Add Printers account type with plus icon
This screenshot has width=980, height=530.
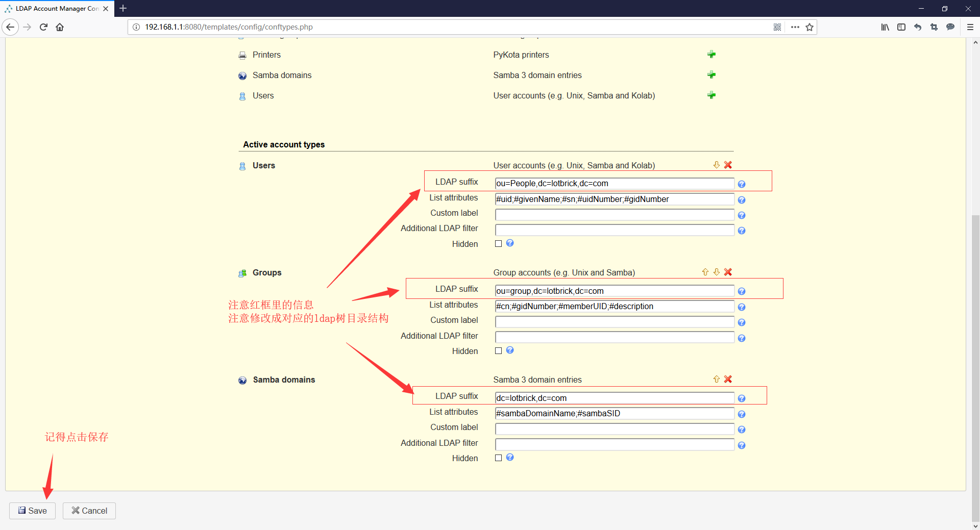[x=712, y=55]
